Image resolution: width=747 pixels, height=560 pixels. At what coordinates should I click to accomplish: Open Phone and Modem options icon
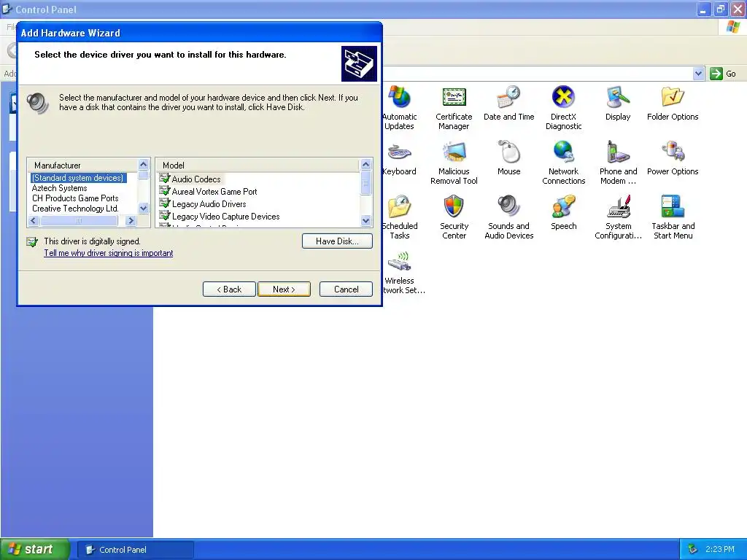[618, 153]
